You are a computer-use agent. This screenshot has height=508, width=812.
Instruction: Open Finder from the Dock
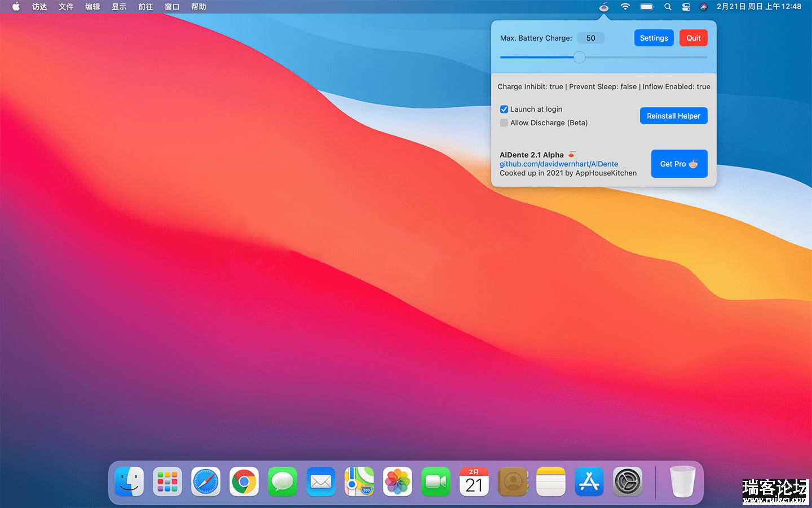[129, 481]
